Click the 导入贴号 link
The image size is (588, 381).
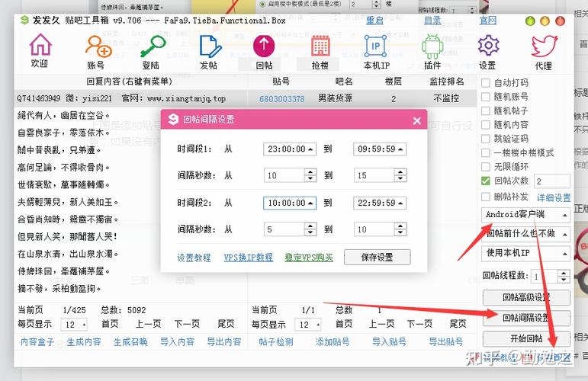(x=389, y=342)
